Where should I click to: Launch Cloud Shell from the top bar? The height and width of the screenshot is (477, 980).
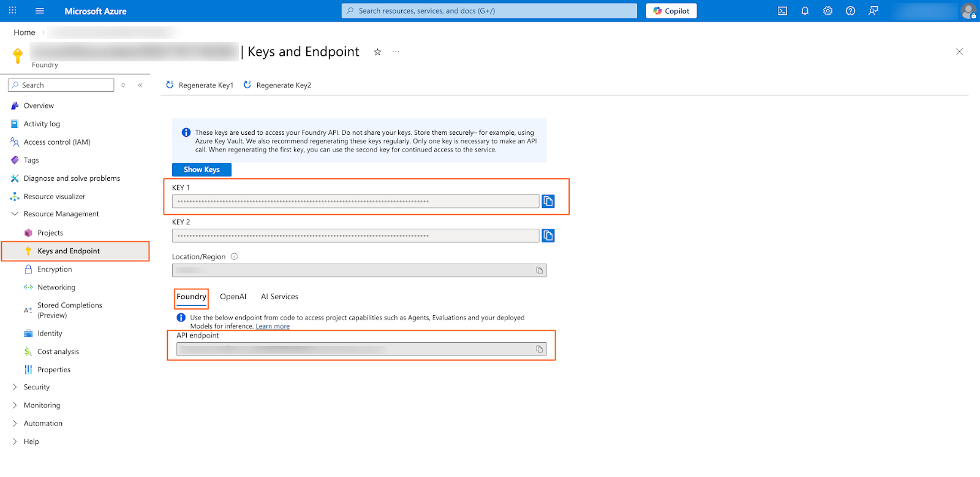coord(782,11)
